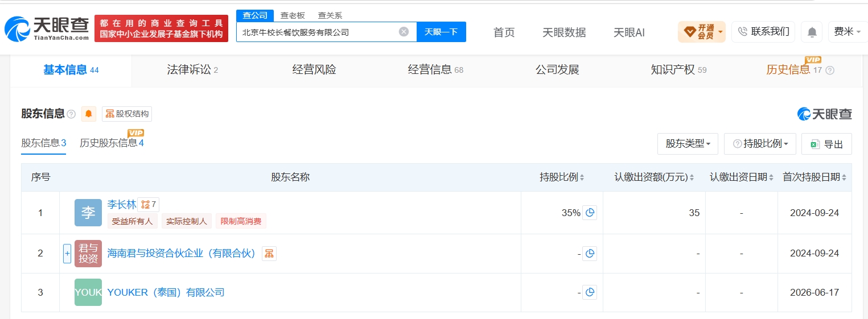Open the pie chart icon for 李长林's 35%

click(x=590, y=213)
